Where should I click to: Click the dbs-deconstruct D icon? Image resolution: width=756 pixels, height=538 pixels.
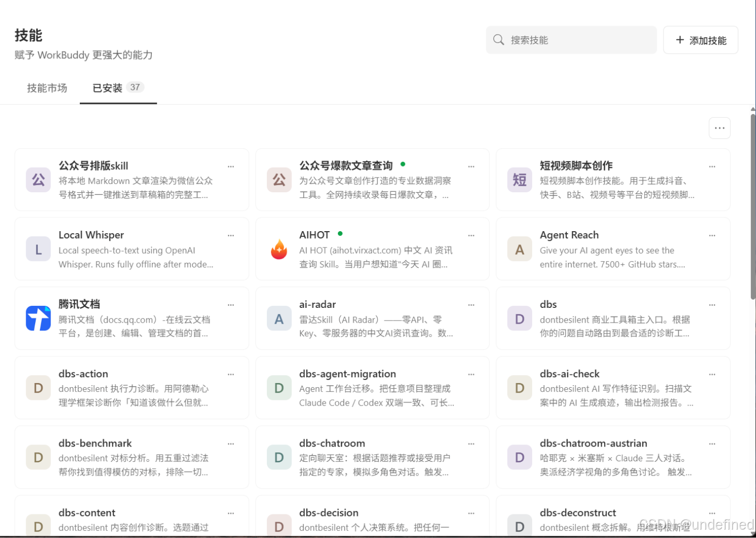[x=520, y=525]
